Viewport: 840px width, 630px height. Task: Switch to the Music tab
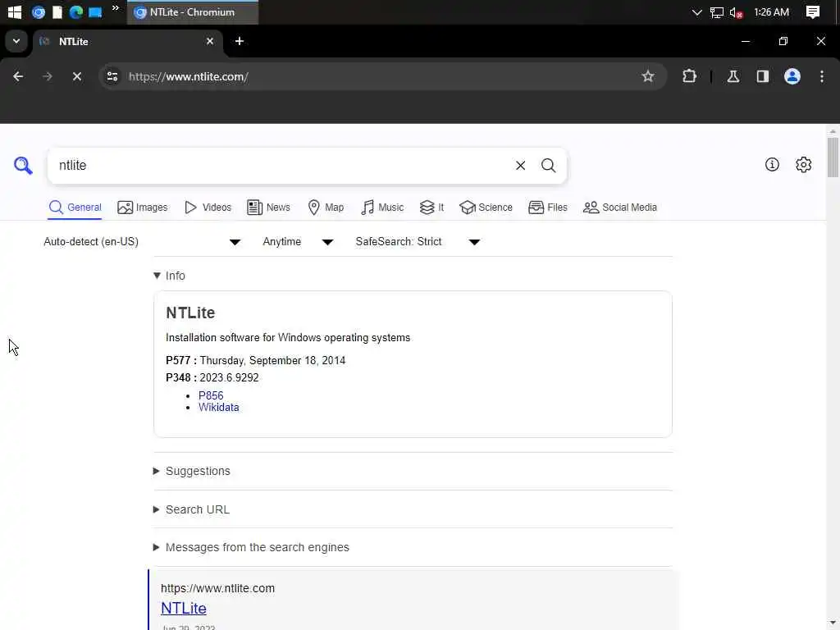coord(382,208)
